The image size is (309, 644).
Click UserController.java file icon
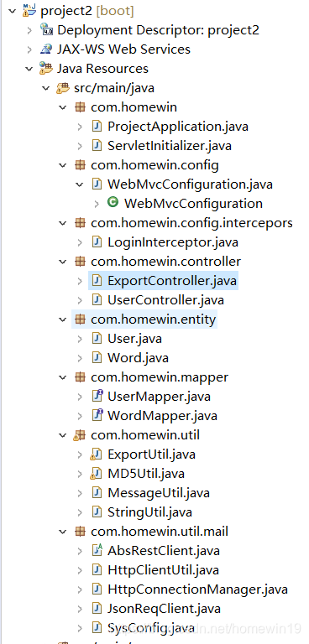pos(97,300)
